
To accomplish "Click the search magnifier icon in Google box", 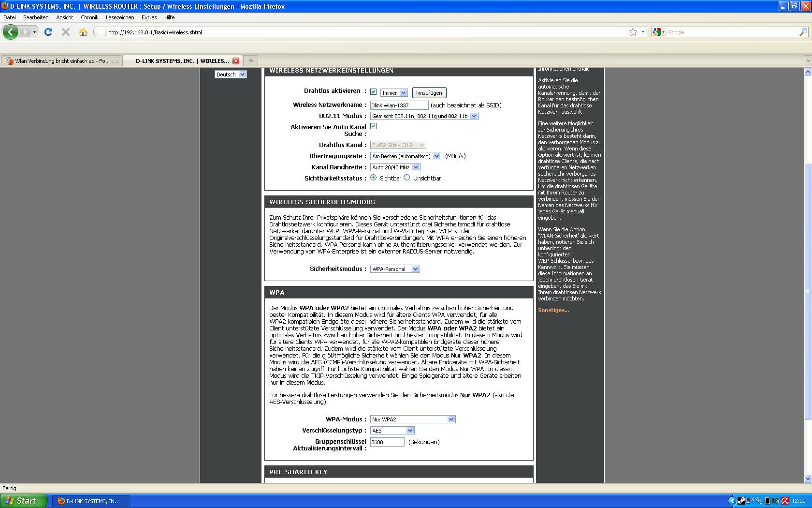I will [x=803, y=32].
